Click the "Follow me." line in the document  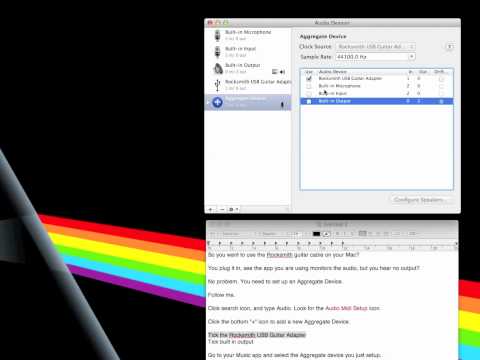pos(221,295)
